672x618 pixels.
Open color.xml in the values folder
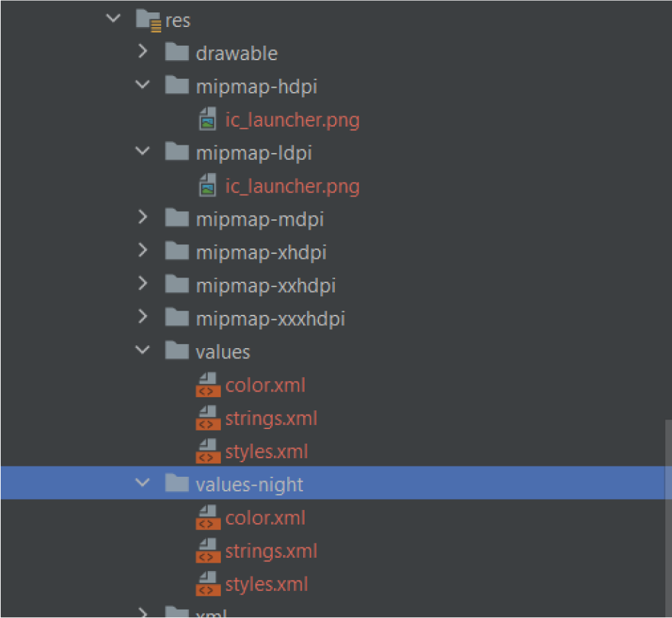265,385
